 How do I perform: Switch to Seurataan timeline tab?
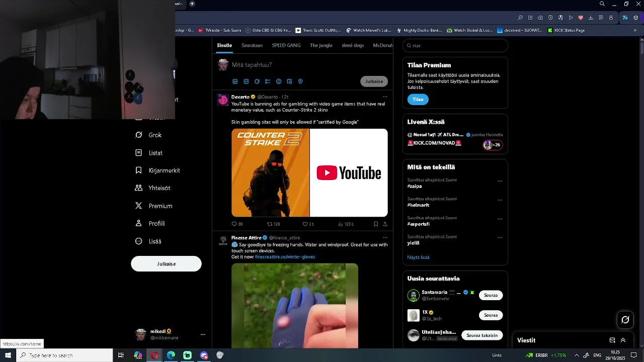point(252,45)
